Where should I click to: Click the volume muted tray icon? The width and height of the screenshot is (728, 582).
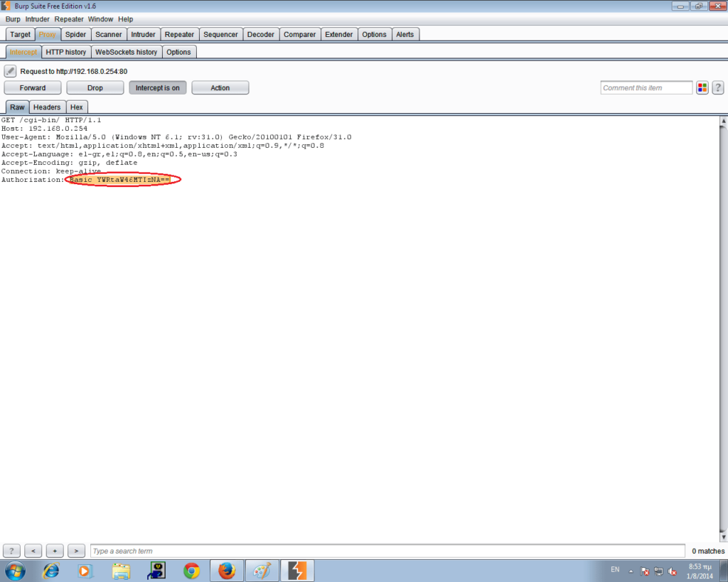672,571
